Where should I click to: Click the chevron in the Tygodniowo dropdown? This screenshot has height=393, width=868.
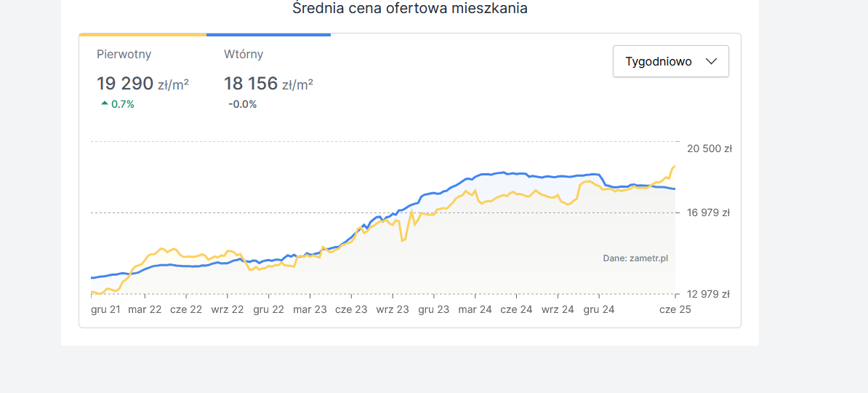712,62
